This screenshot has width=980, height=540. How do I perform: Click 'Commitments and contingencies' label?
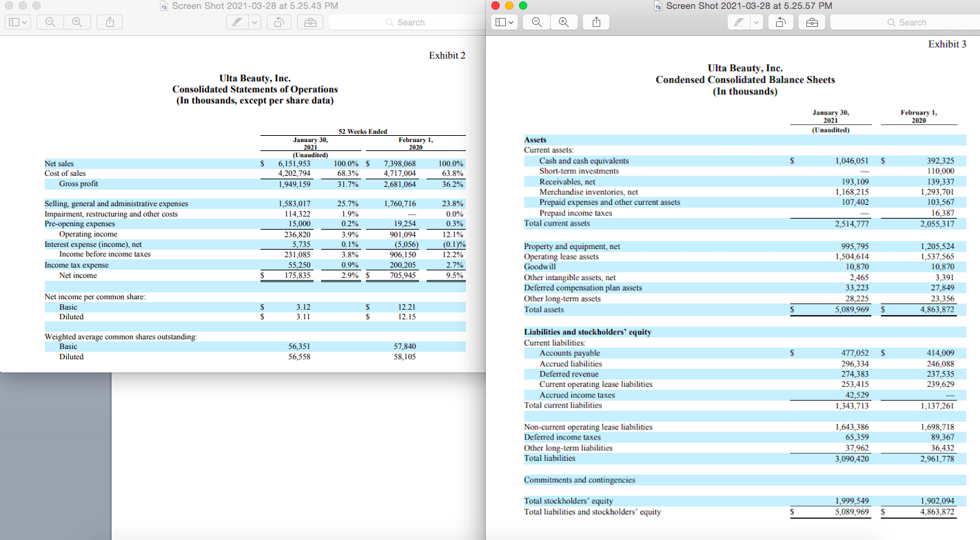point(580,479)
